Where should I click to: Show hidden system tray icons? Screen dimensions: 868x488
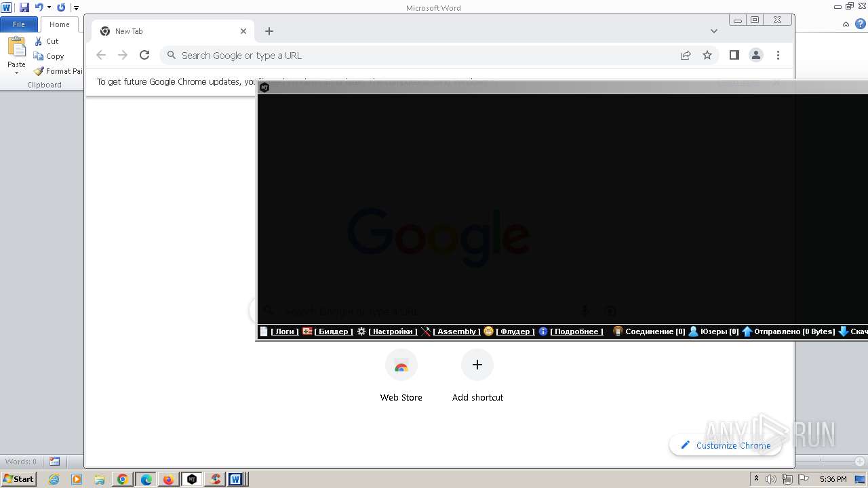(756, 479)
